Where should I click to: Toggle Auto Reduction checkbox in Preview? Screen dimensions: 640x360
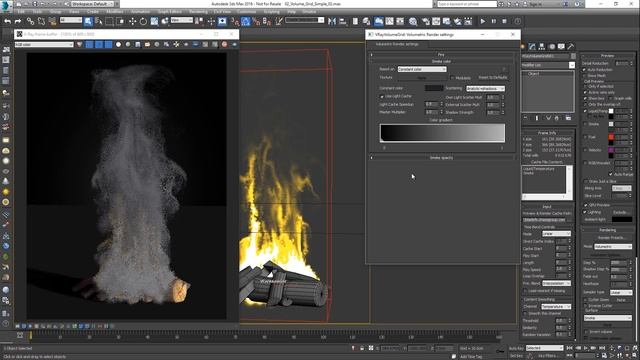585,70
